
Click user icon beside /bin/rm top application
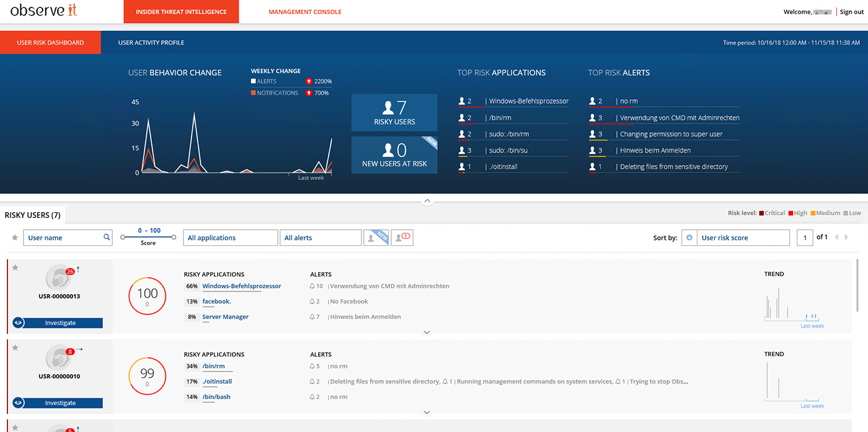pyautogui.click(x=461, y=118)
